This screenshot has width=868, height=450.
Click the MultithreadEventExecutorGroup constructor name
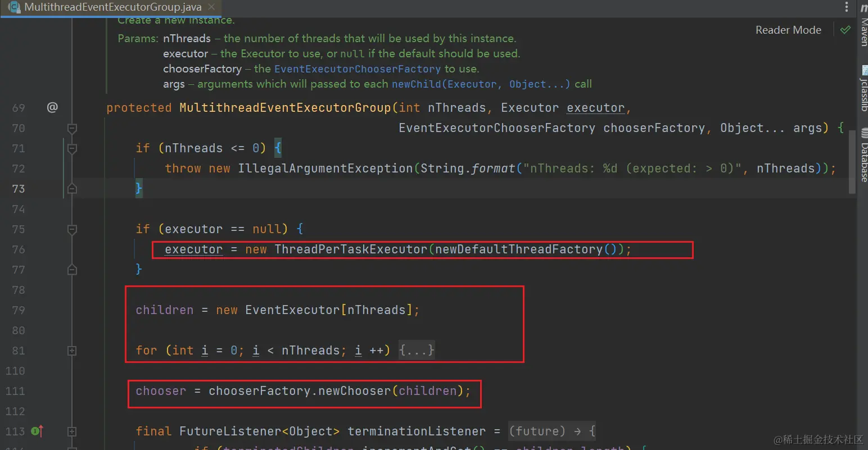click(285, 108)
